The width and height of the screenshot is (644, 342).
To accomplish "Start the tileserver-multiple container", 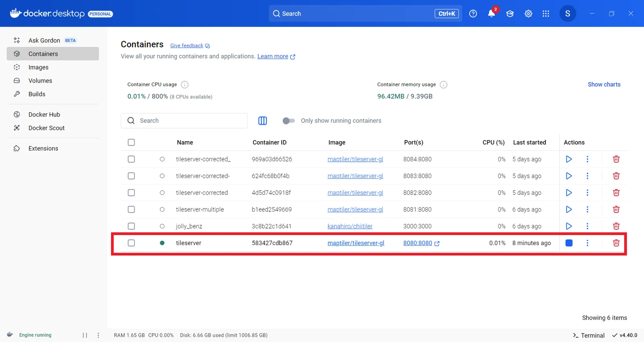I will 569,209.
